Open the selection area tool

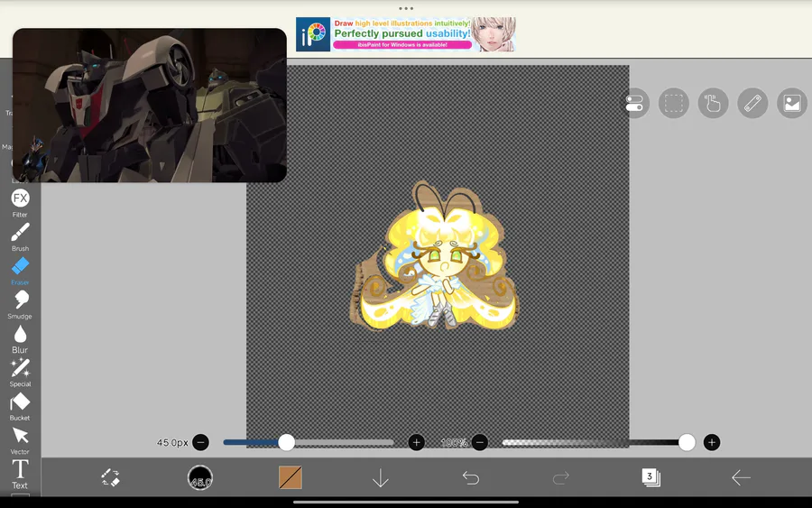click(674, 103)
